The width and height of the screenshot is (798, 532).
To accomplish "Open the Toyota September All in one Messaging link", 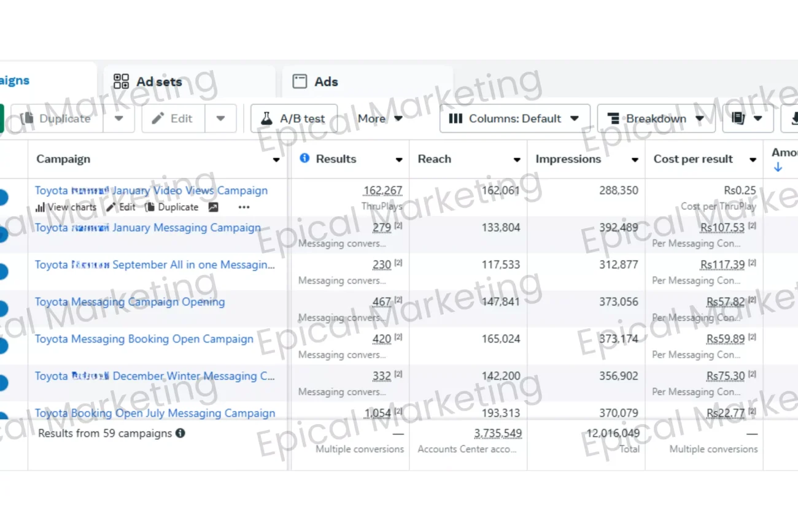I will pos(155,265).
